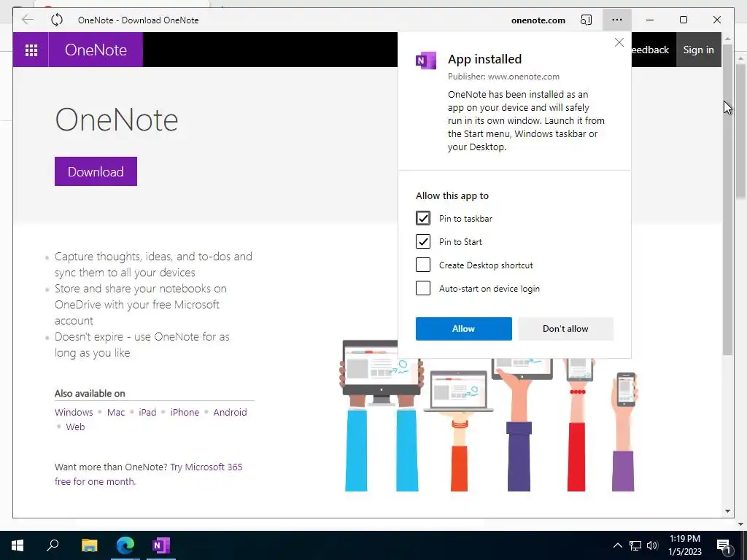Uncheck Pin to taskbar
The image size is (747, 560).
coord(423,218)
